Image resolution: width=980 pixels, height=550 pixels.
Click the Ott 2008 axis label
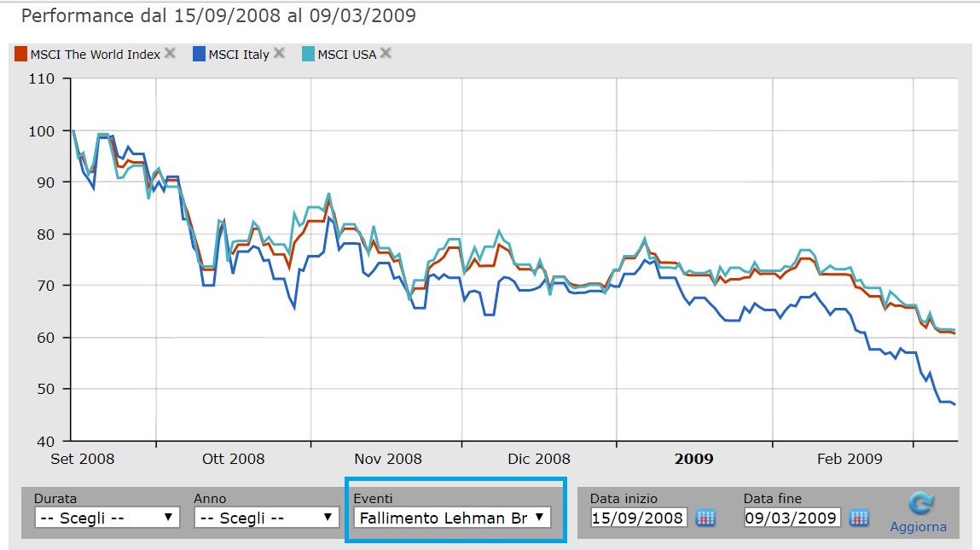point(234,459)
